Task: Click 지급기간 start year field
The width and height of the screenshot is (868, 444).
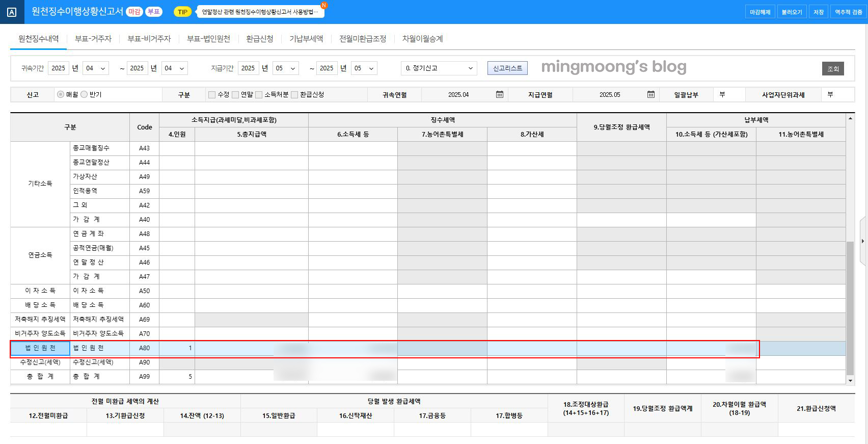Action: 248,68
